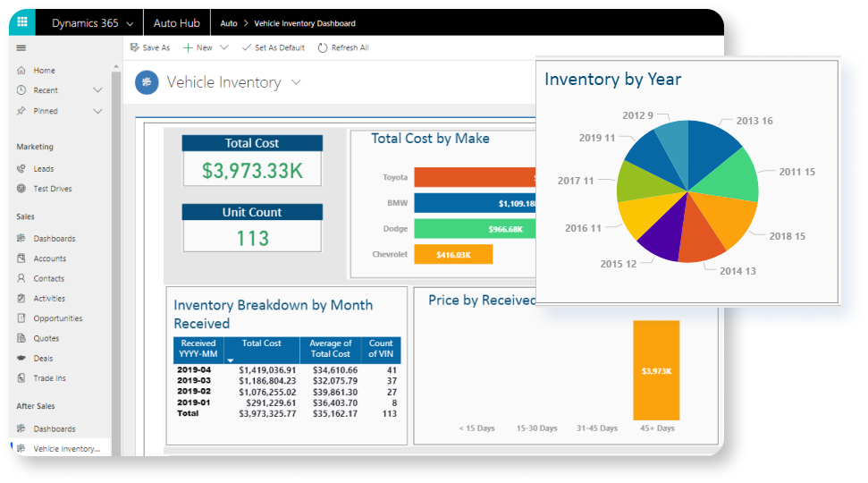
Task: Click the BMW $1,109.18K bar
Action: (x=475, y=203)
